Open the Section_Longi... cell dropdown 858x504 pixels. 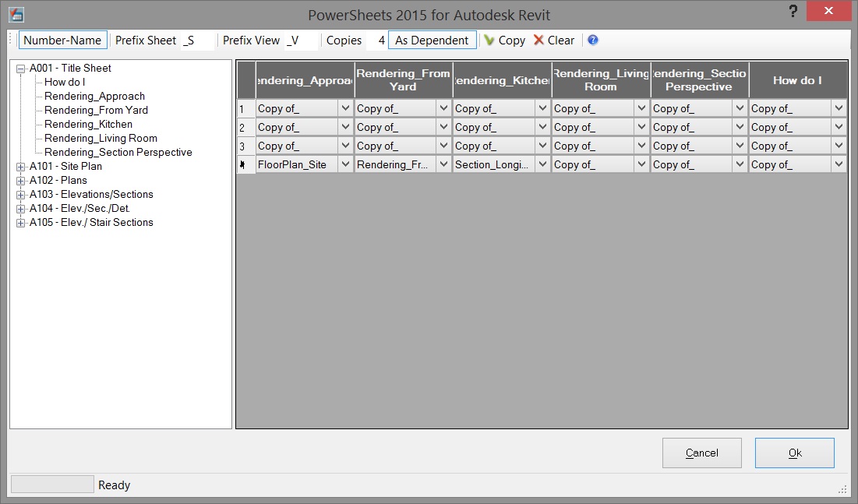[543, 164]
